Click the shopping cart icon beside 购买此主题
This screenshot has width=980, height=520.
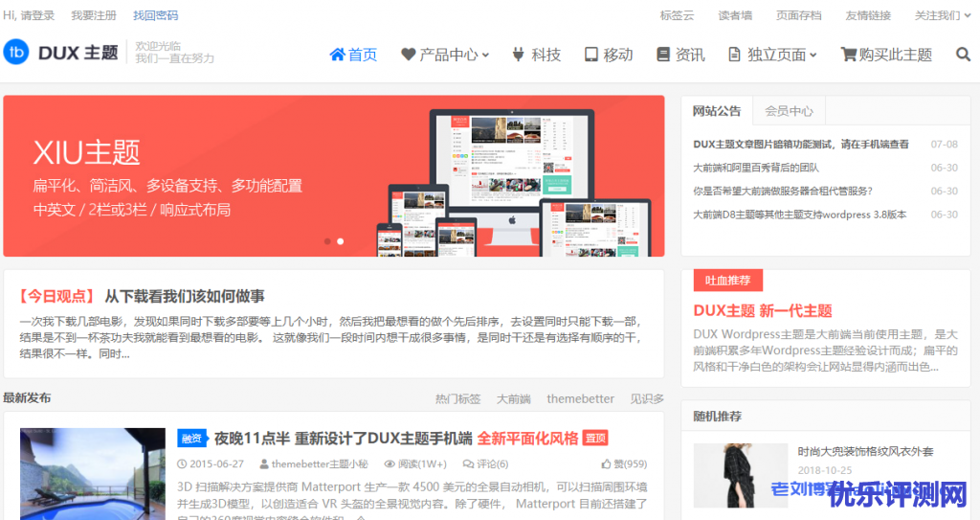tap(848, 55)
